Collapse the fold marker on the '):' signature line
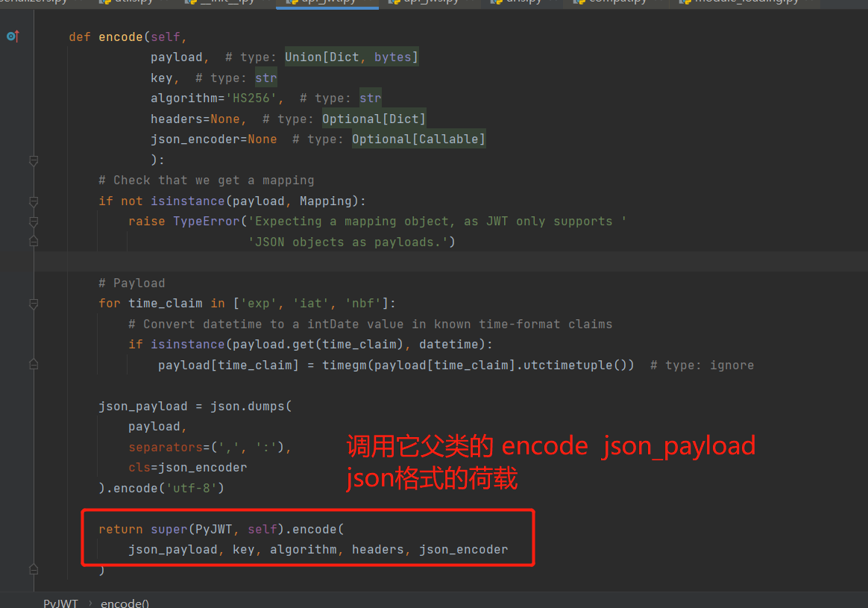 34,160
